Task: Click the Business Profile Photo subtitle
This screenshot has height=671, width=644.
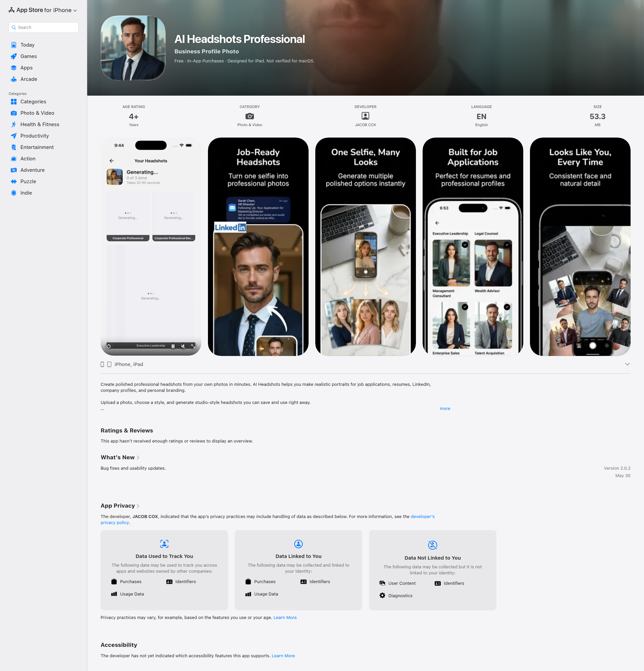Action: [x=207, y=51]
